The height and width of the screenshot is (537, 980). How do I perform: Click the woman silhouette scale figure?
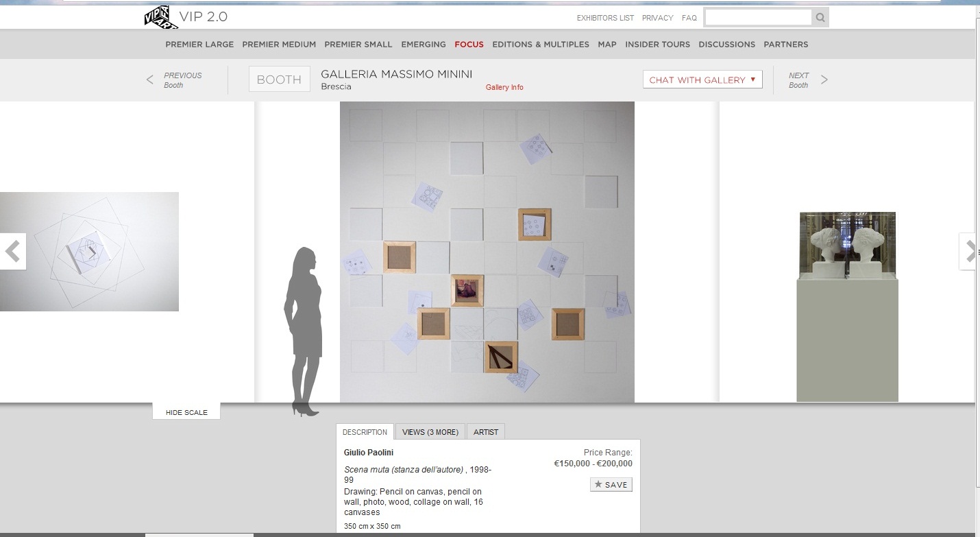304,332
